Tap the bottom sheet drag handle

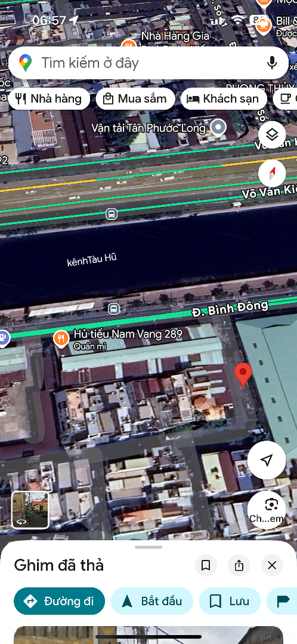coord(148,547)
